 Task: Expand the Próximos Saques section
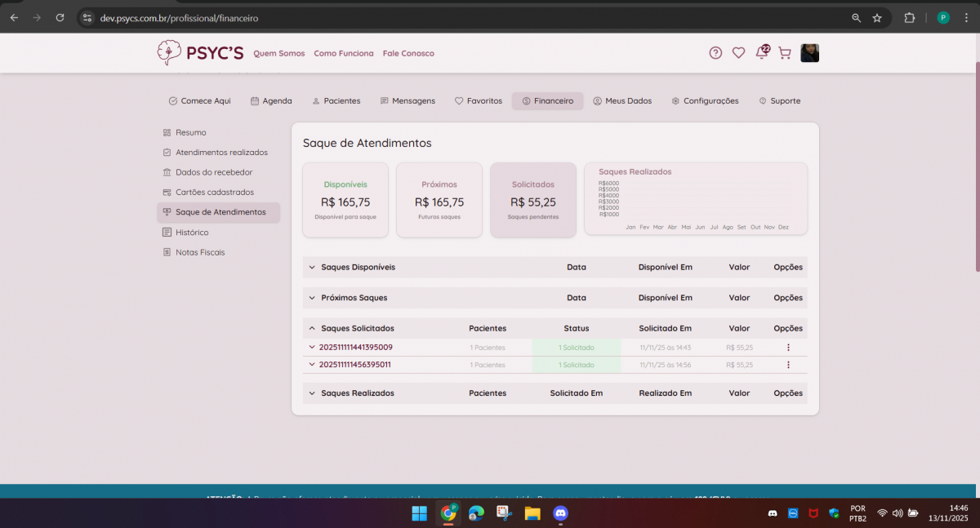click(312, 298)
